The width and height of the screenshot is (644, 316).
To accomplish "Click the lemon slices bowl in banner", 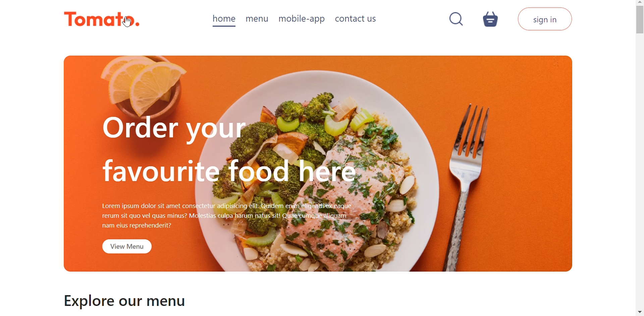I will 144,87.
